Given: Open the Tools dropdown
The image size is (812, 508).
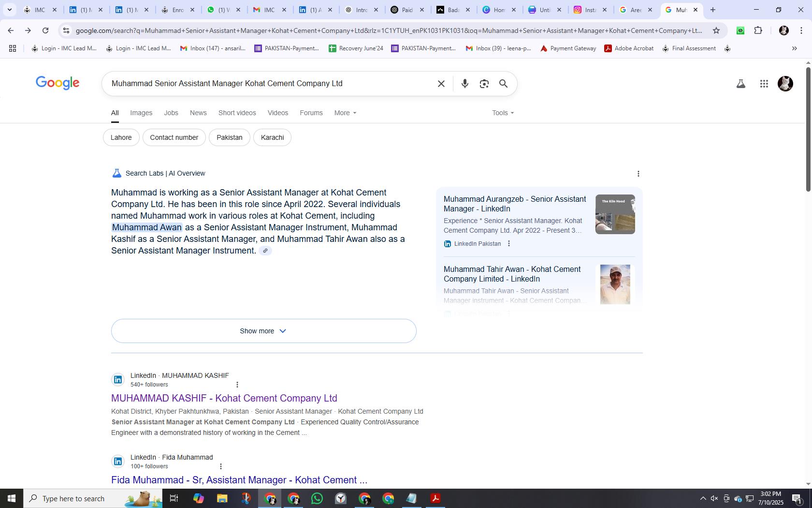Looking at the screenshot, I should coord(503,113).
